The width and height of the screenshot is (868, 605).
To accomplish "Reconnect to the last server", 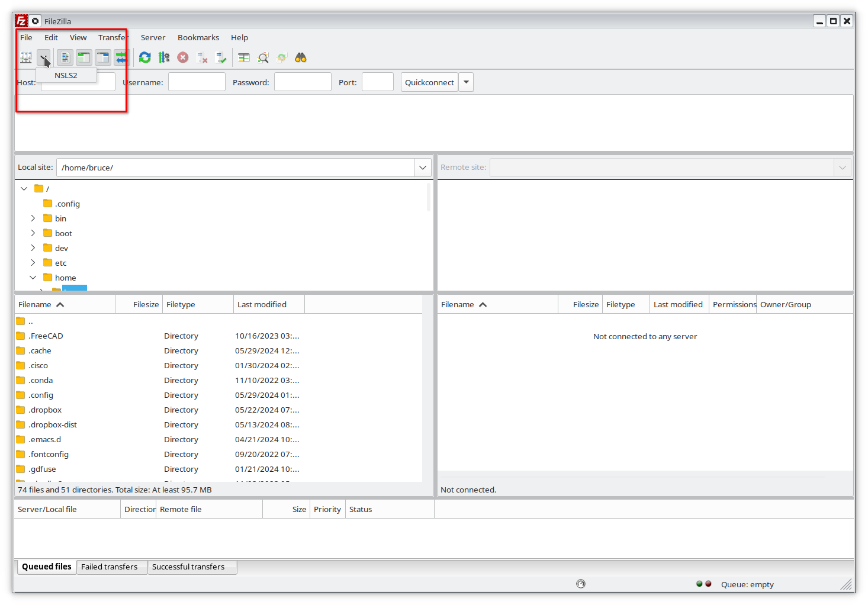I will [x=221, y=57].
